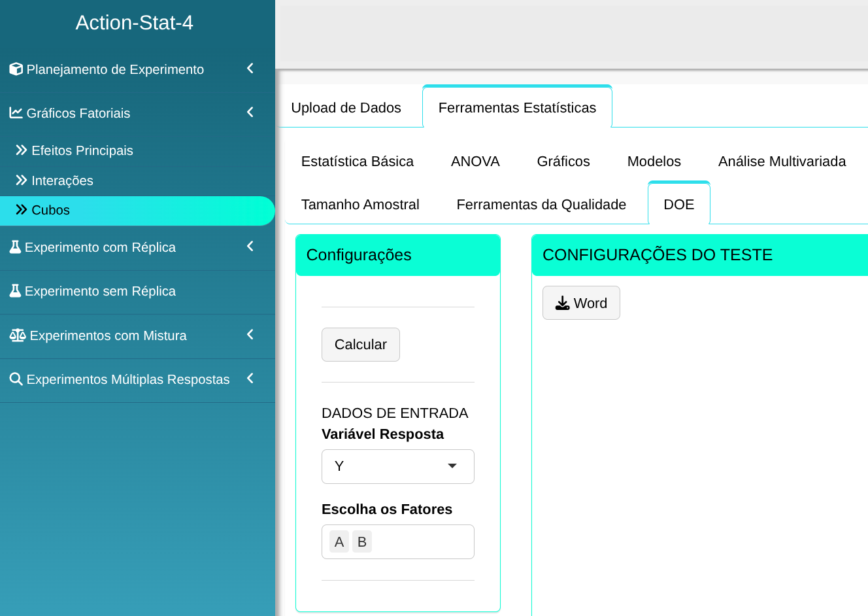Click the cube icon beside Planejamento de Experimento

tap(16, 69)
